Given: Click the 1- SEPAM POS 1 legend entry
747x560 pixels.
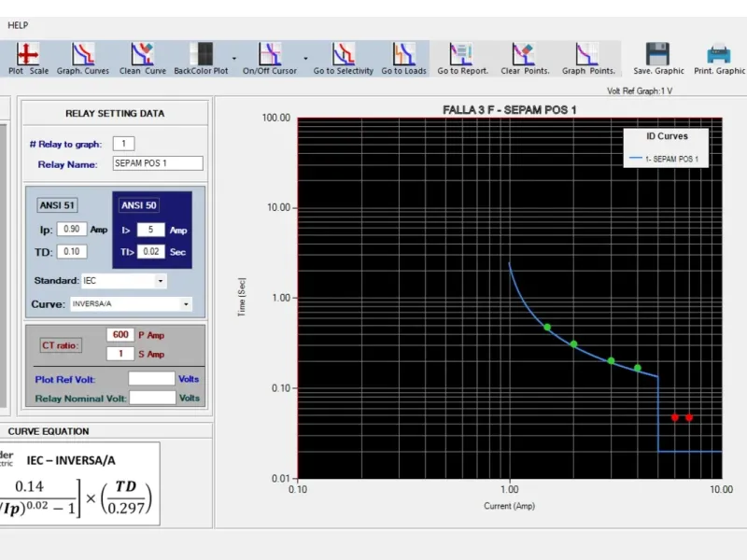Looking at the screenshot, I should click(665, 159).
